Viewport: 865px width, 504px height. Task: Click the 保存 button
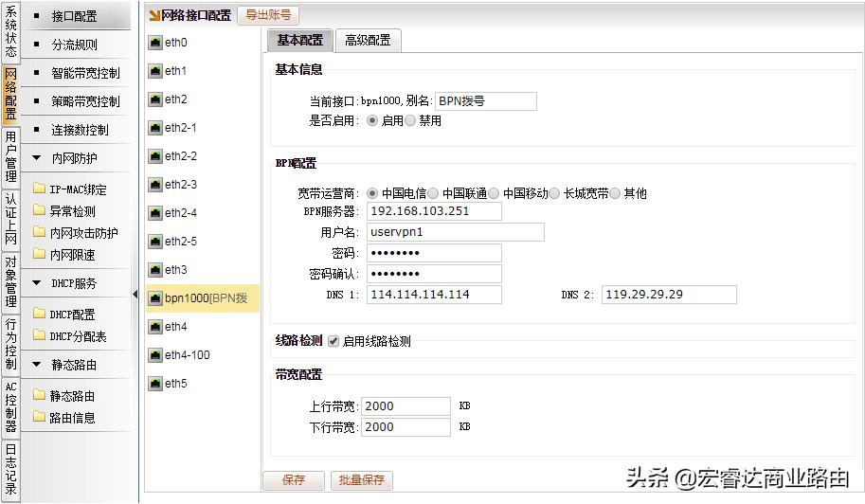tap(293, 480)
